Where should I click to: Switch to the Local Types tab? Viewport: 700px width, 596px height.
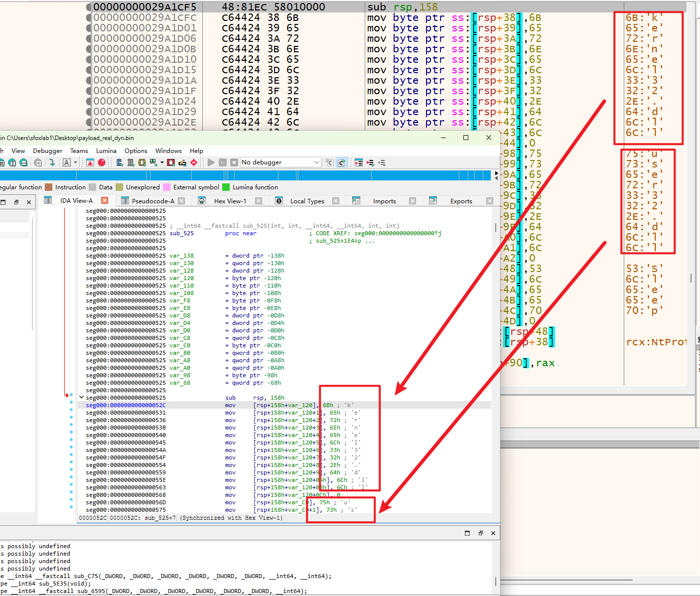(x=307, y=201)
